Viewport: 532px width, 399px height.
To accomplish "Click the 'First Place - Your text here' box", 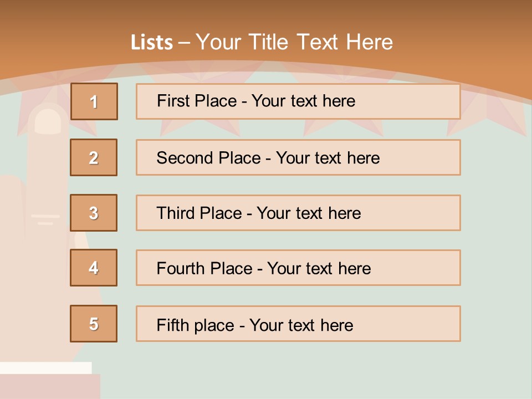I will [298, 101].
